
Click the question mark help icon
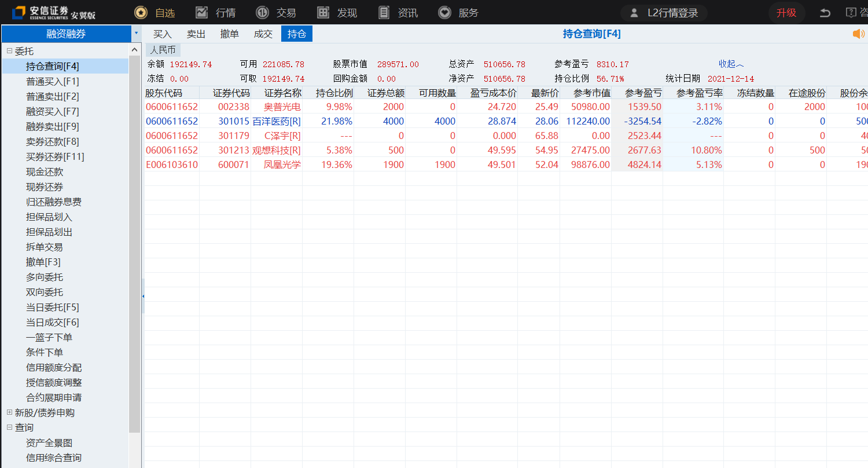[851, 12]
